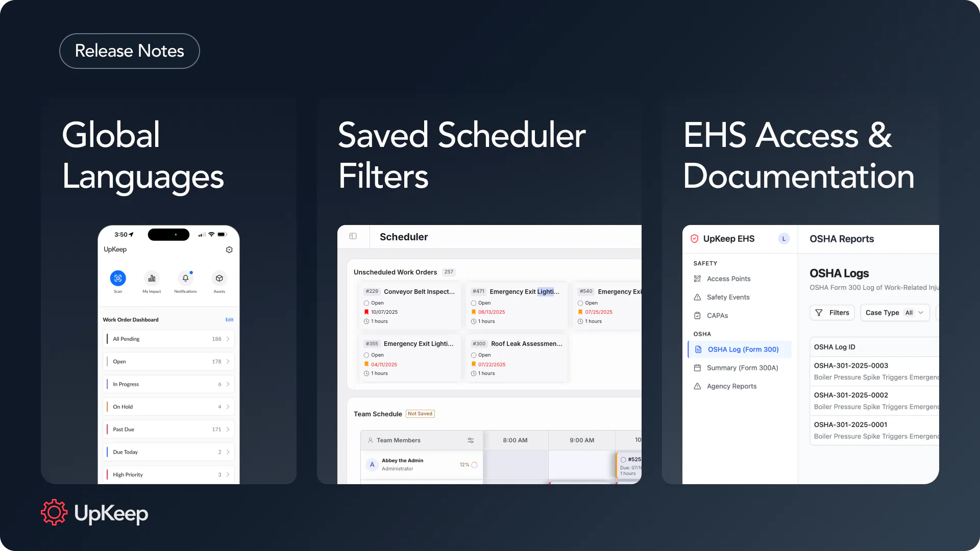Open log entry OSHA-301-2025-0002

(x=874, y=401)
